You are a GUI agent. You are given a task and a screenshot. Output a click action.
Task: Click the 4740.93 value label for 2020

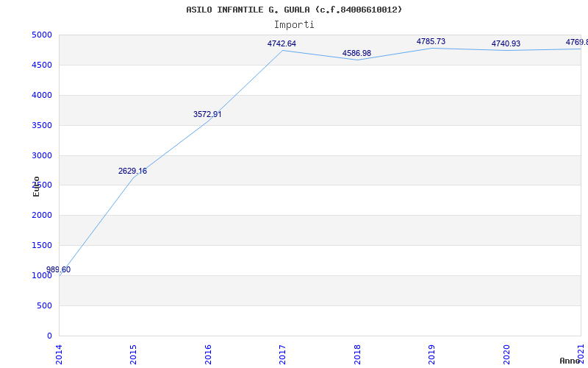(x=506, y=43)
